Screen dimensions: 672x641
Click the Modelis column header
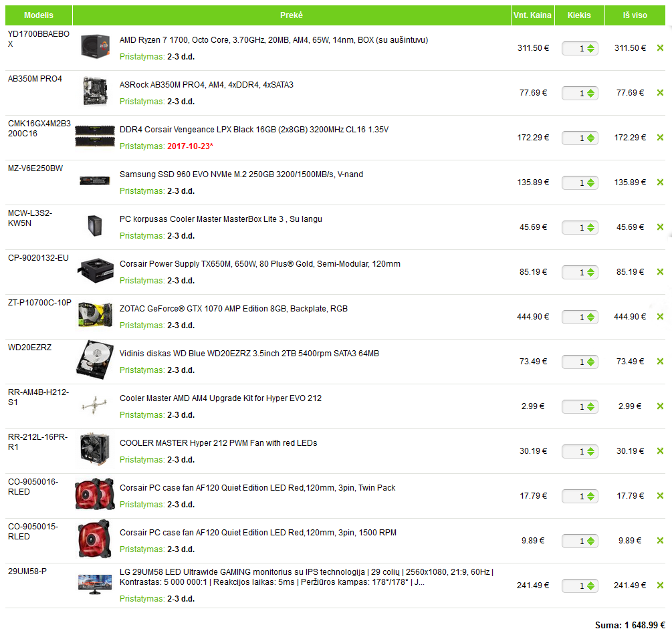pyautogui.click(x=39, y=15)
